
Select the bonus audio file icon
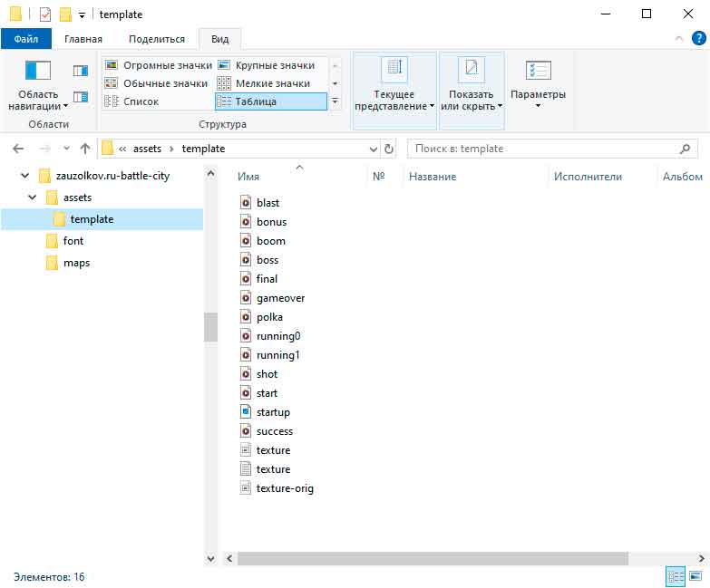click(x=246, y=222)
